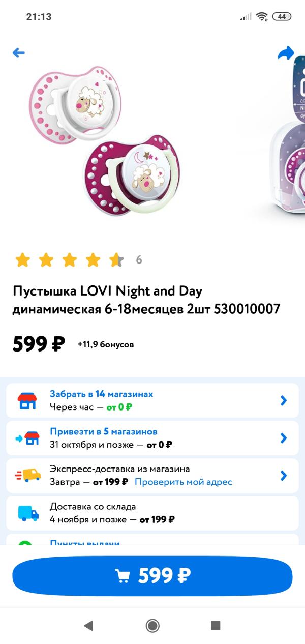
Task: Open Забрать в 14 магазинах option
Action: click(152, 400)
